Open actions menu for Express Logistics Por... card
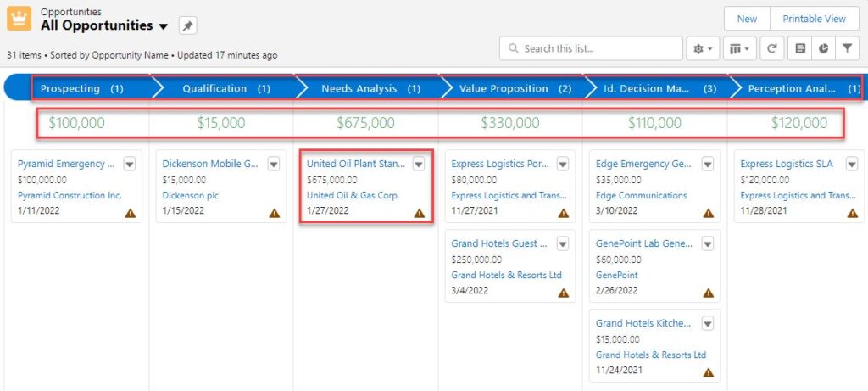868x391 pixels. (x=563, y=164)
